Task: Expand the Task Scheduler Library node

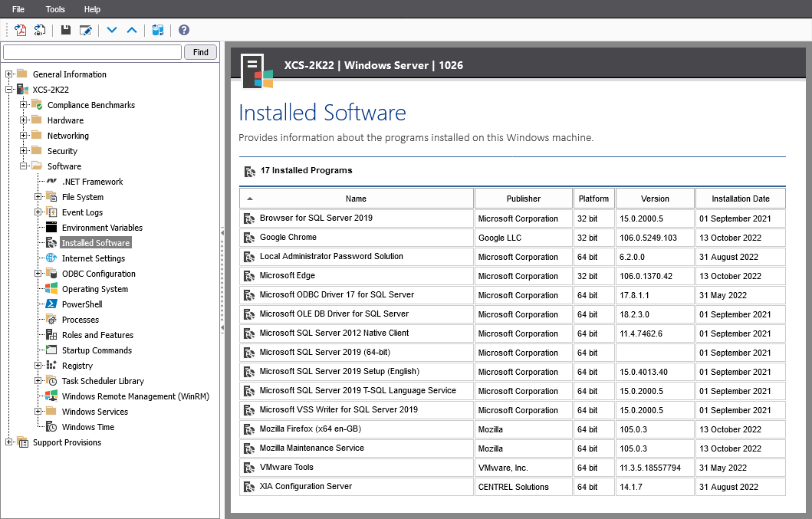Action: click(38, 381)
